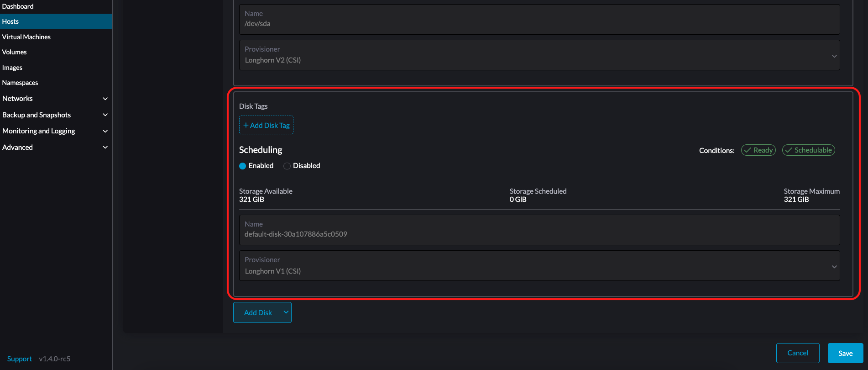Expand Backup and Snapshots section
Viewport: 868px width, 370px height.
(x=105, y=115)
